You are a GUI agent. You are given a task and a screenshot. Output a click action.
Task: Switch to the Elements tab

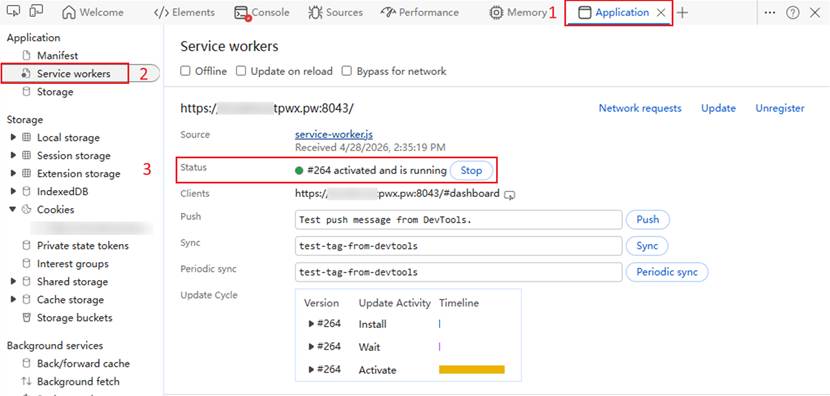[x=184, y=13]
